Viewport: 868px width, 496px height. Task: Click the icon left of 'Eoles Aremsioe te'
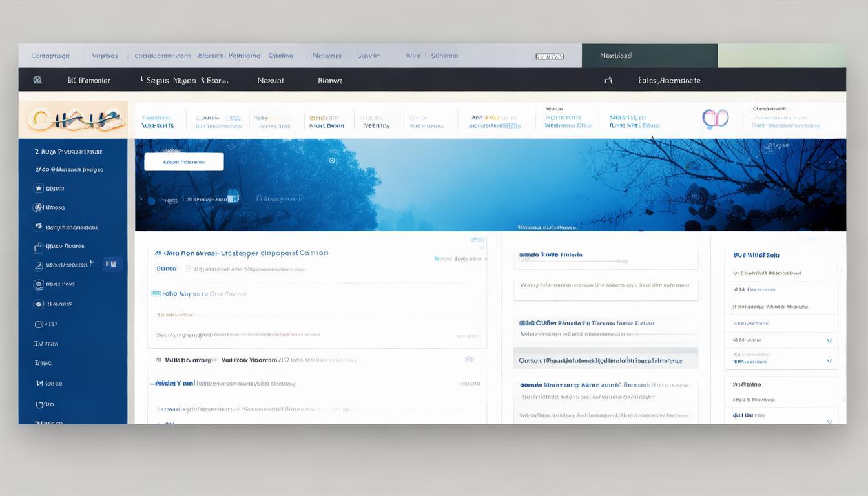(x=608, y=80)
